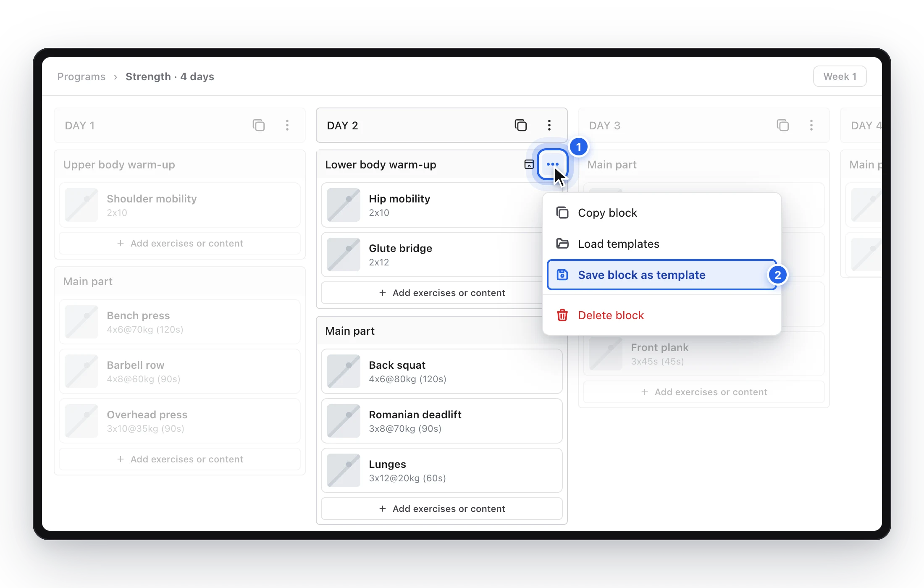Open the Back squat exercise thumbnail
The width and height of the screenshot is (924, 588).
point(344,371)
